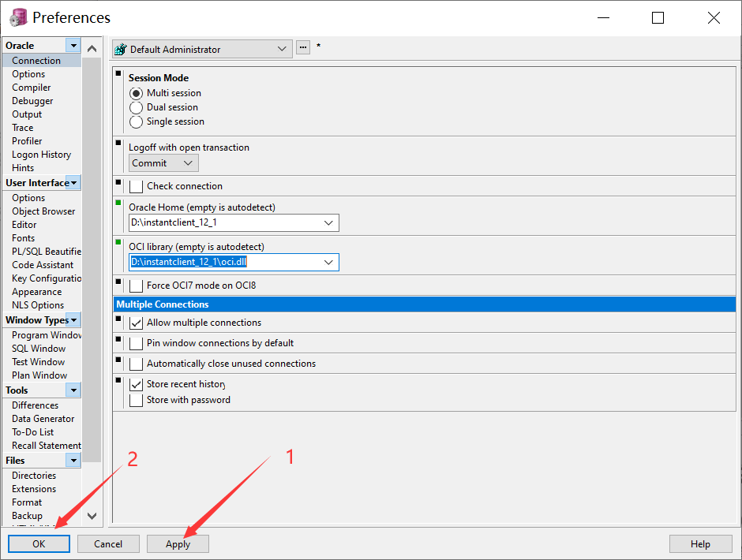Collapse the Tools section arrow

click(x=73, y=390)
